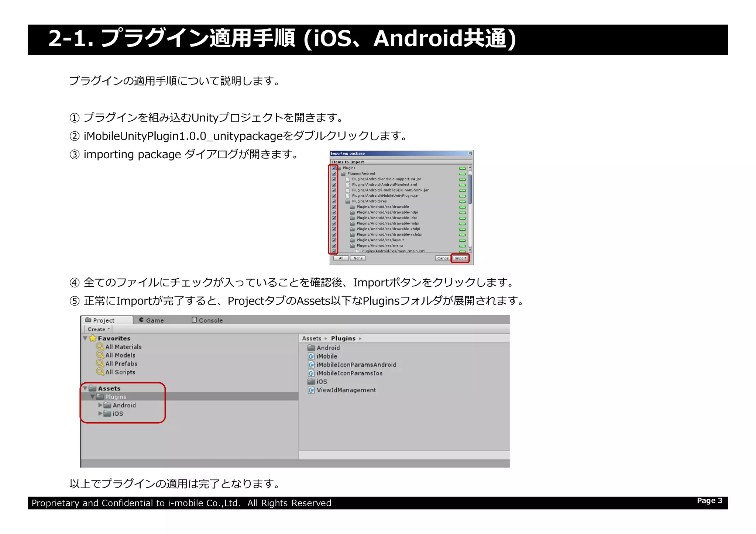Click the yellow Favorites star icon

(93, 338)
